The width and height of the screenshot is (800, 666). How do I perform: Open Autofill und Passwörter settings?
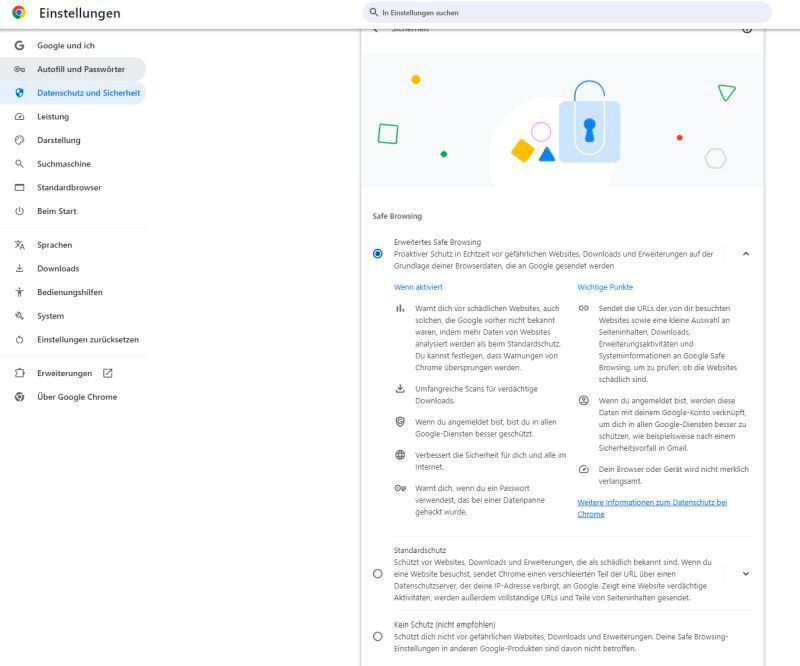click(x=73, y=69)
